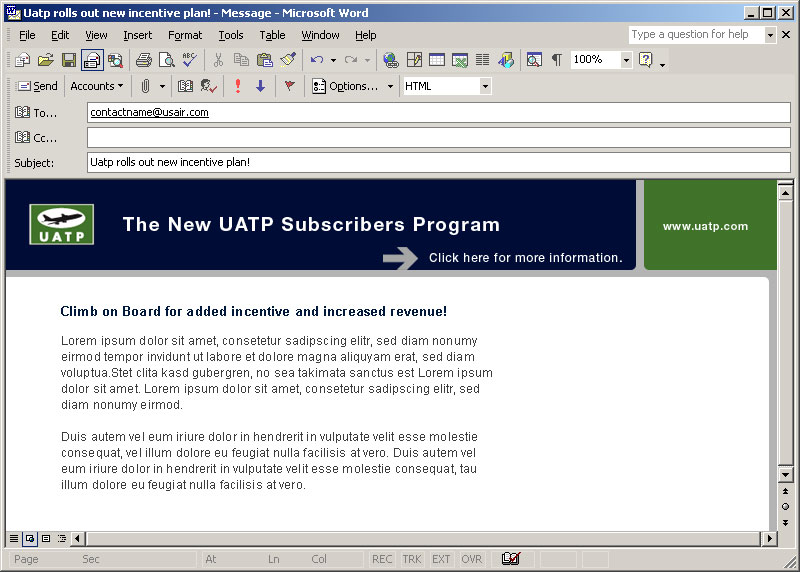This screenshot has height=572, width=800.
Task: Click the Check Names icon
Action: coord(208,86)
